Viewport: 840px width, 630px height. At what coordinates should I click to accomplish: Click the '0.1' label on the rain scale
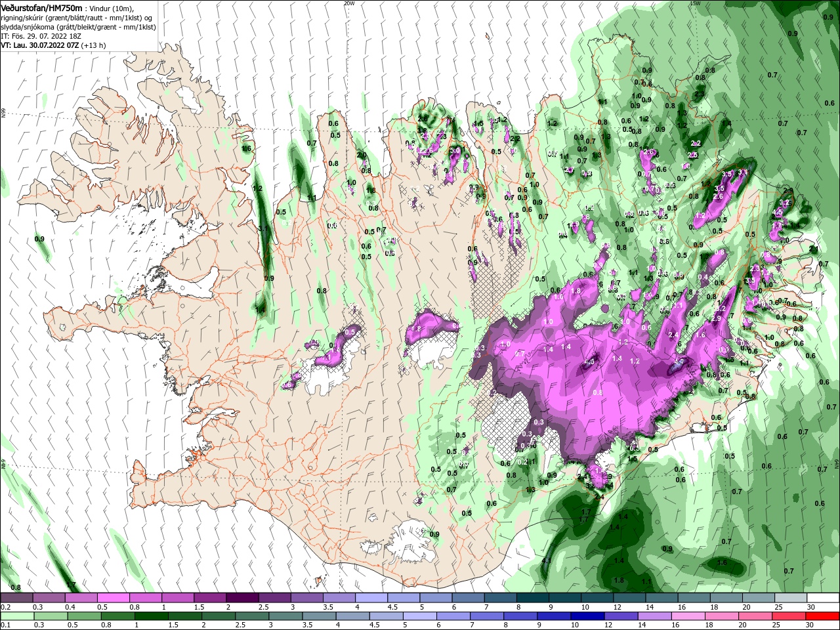point(5,625)
